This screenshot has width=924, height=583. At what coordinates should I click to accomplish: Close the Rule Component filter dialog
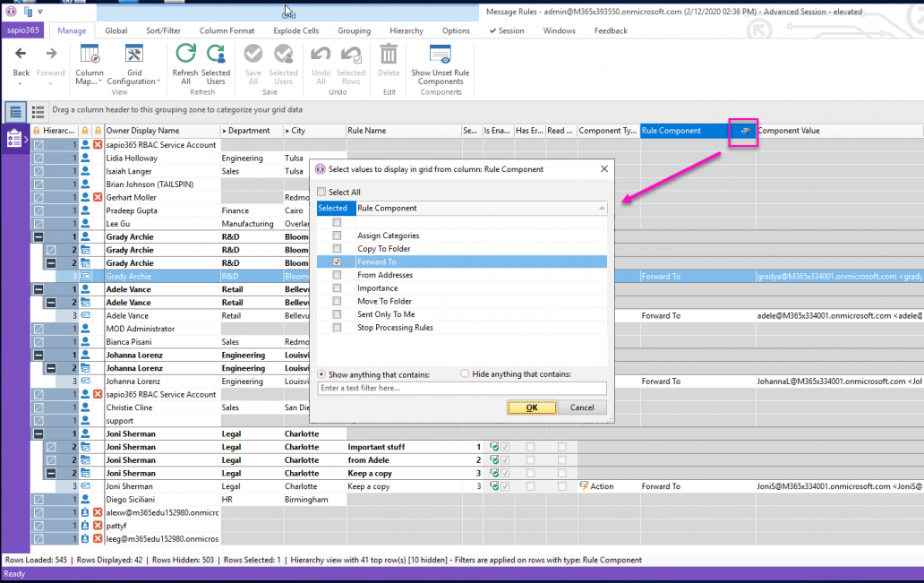[604, 168]
